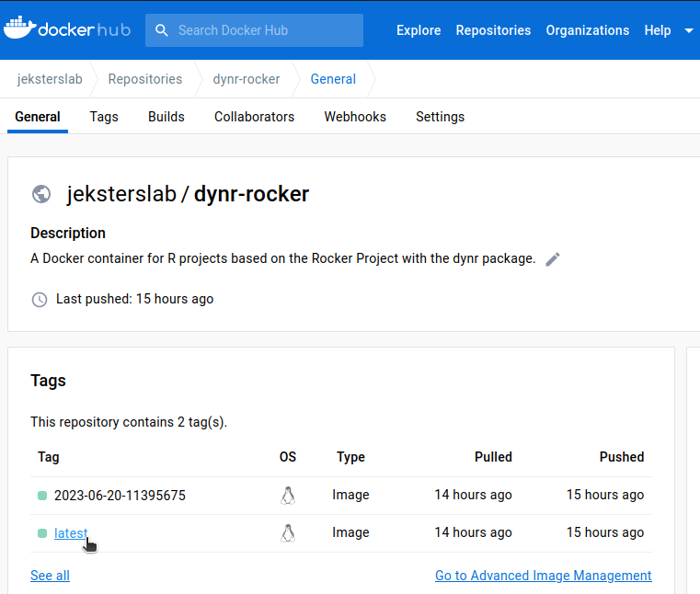Click the General breadcrumb
This screenshot has height=594, width=700.
coord(333,79)
